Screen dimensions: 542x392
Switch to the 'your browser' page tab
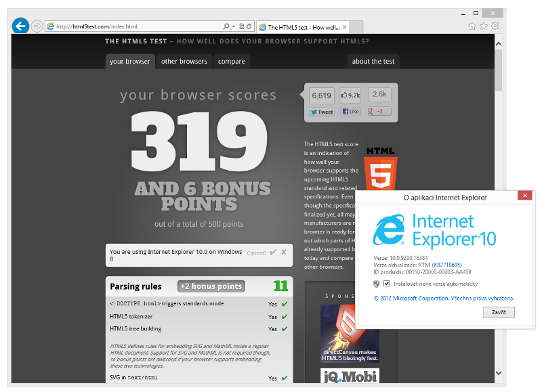(x=130, y=62)
